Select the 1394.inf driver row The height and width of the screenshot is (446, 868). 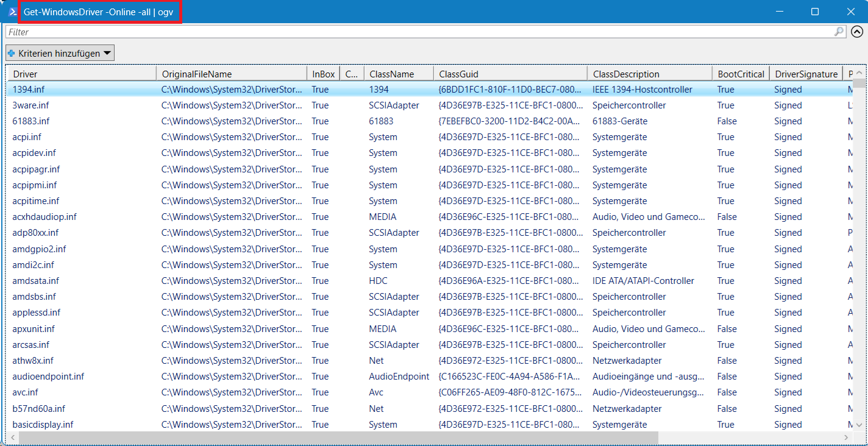pyautogui.click(x=429, y=90)
